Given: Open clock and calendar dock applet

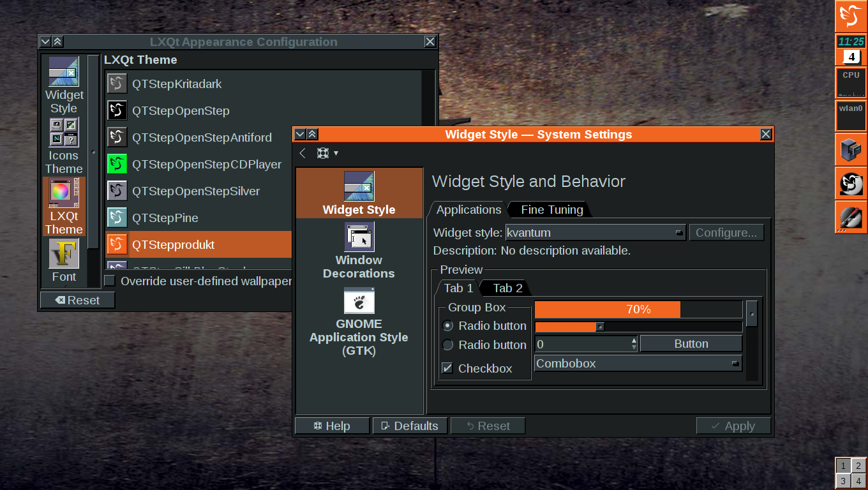Looking at the screenshot, I should [851, 50].
